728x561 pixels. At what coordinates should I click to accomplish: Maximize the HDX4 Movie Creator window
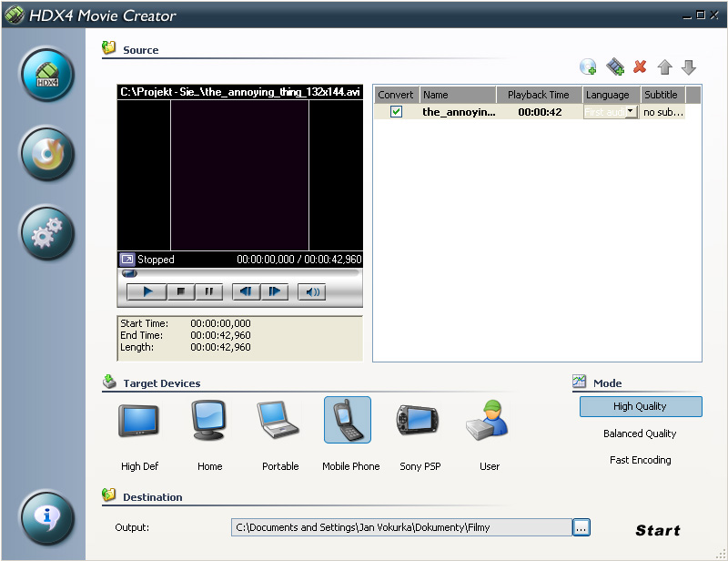[701, 15]
